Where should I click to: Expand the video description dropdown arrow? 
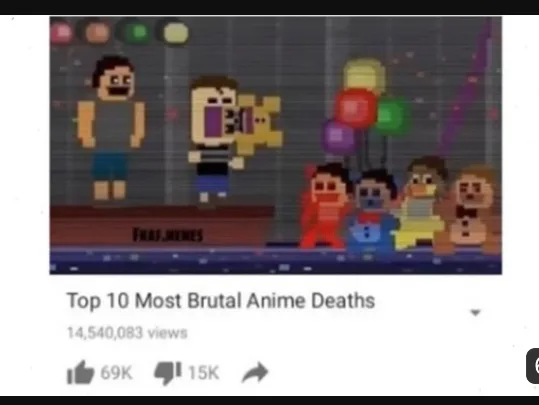tap(475, 313)
